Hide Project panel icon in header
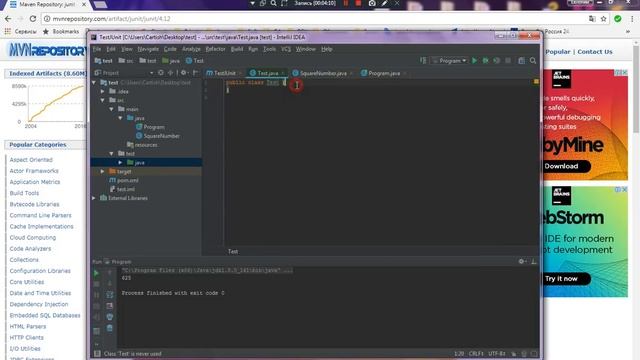Viewport: 640px width, 360px height. tap(196, 73)
